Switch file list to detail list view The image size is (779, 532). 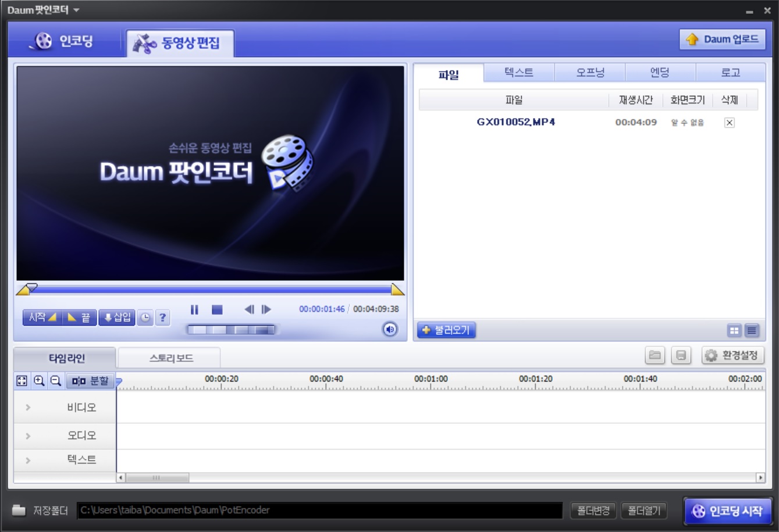pyautogui.click(x=752, y=330)
